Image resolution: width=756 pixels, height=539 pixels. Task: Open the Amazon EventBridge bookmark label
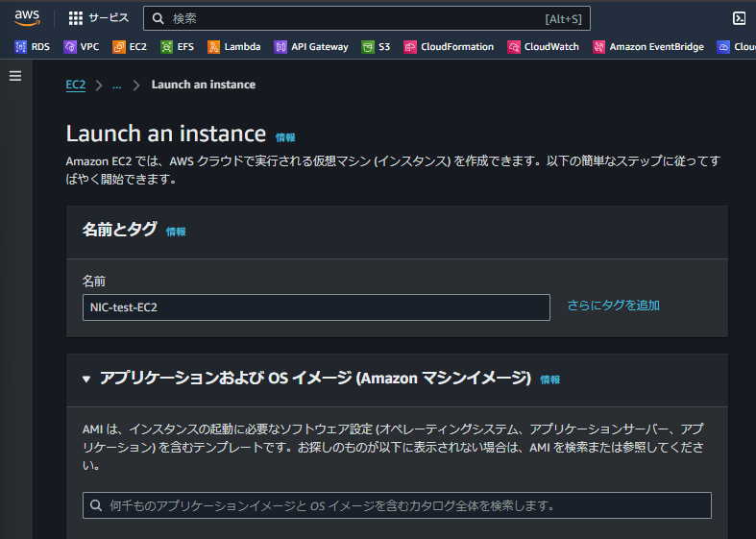pyautogui.click(x=657, y=47)
